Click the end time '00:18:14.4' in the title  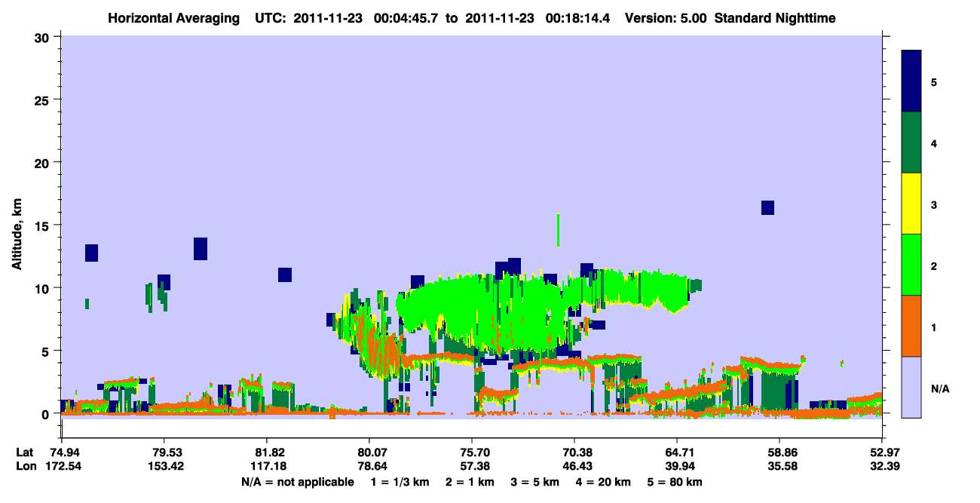point(577,18)
